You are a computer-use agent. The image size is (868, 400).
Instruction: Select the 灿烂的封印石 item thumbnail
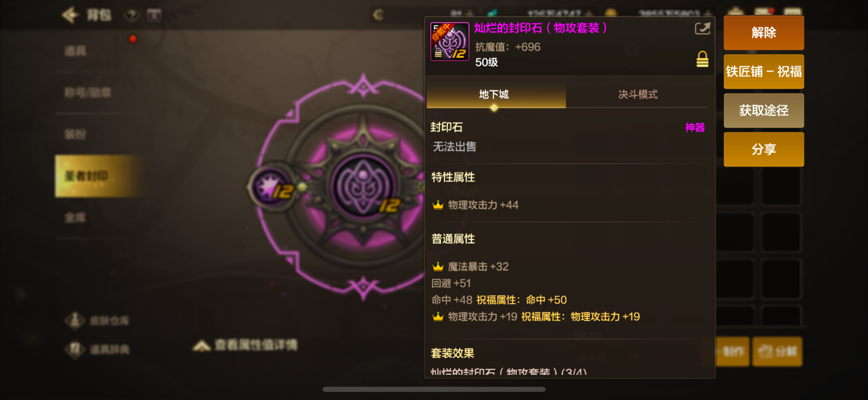(450, 42)
